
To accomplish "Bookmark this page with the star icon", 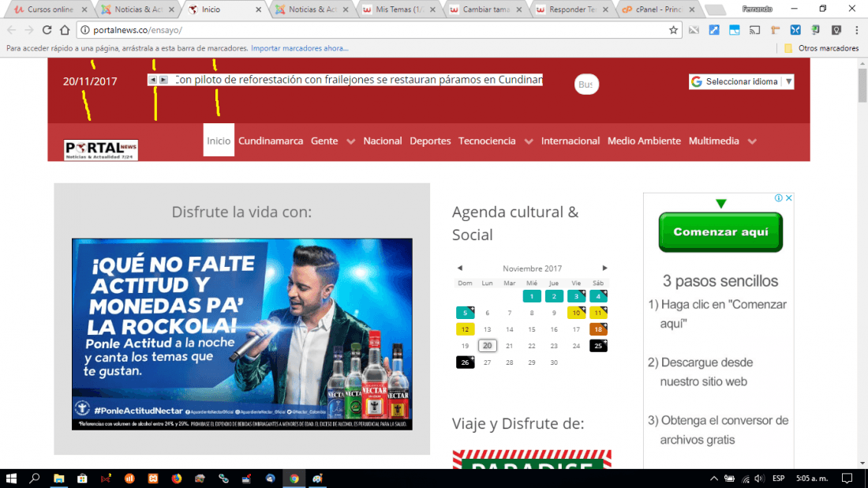I will (x=673, y=30).
